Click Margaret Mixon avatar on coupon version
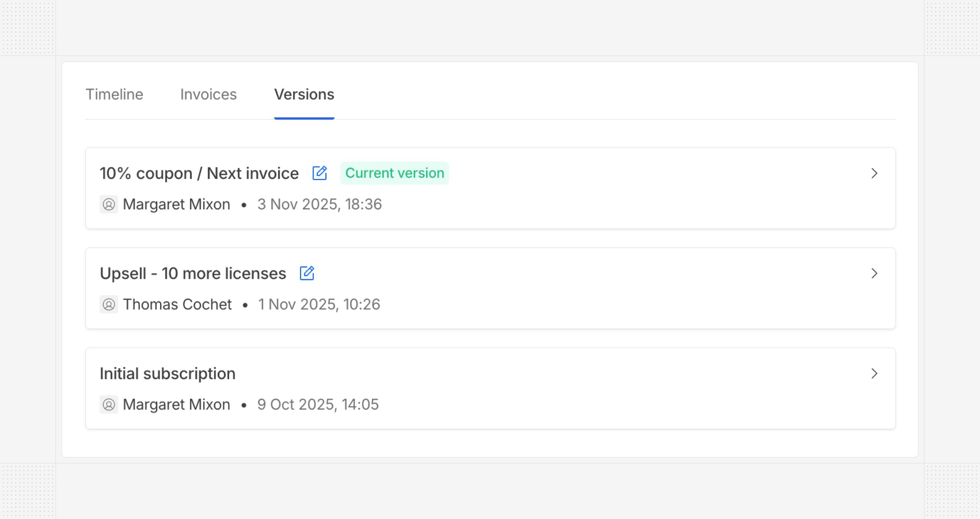Image resolution: width=980 pixels, height=519 pixels. (x=109, y=204)
